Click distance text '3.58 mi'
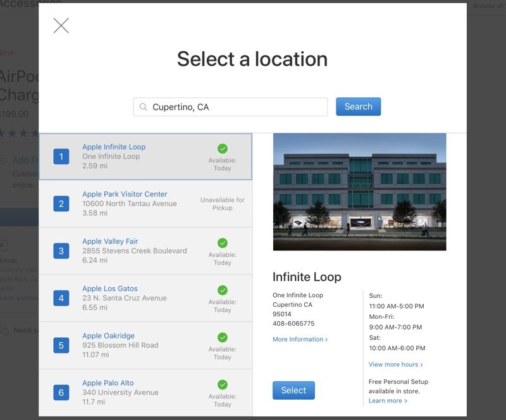This screenshot has height=420, width=506. point(95,213)
